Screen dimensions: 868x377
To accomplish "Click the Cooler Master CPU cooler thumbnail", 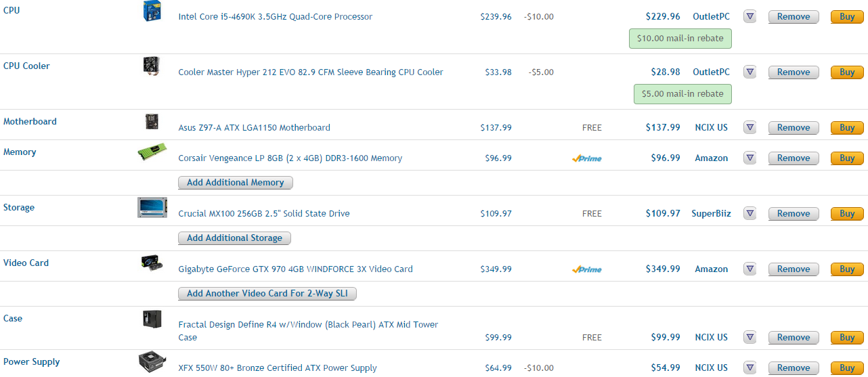I will tap(152, 66).
